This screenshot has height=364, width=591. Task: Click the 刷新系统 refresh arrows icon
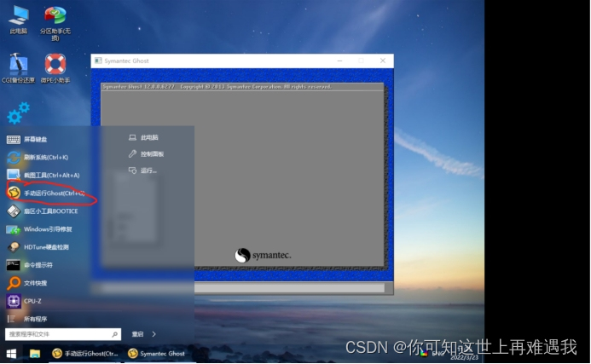point(14,157)
